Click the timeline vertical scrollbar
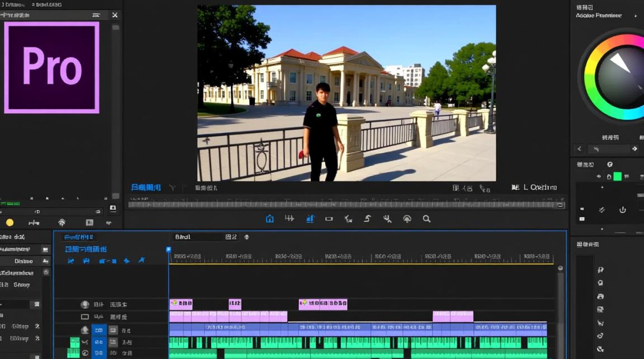This screenshot has height=359, width=644. [560, 311]
